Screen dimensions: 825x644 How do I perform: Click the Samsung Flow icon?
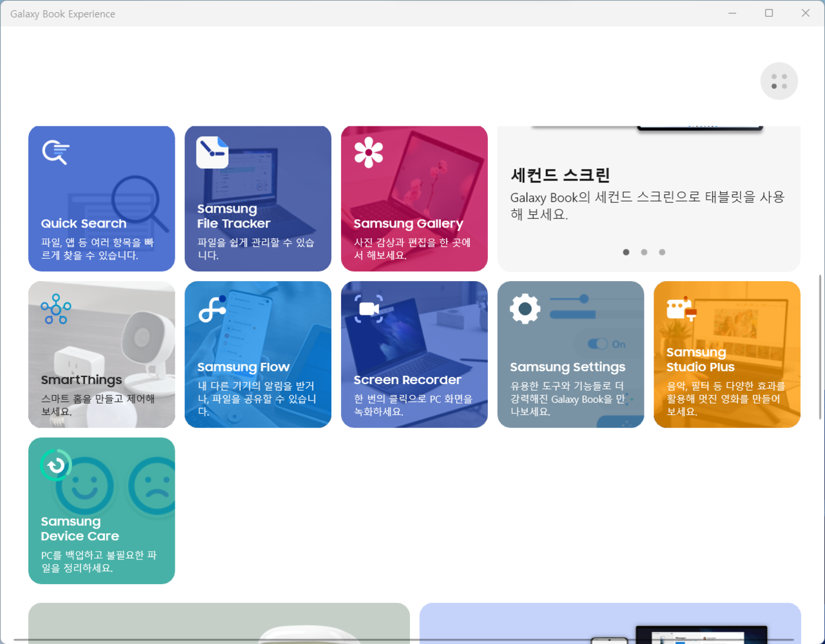click(x=212, y=309)
